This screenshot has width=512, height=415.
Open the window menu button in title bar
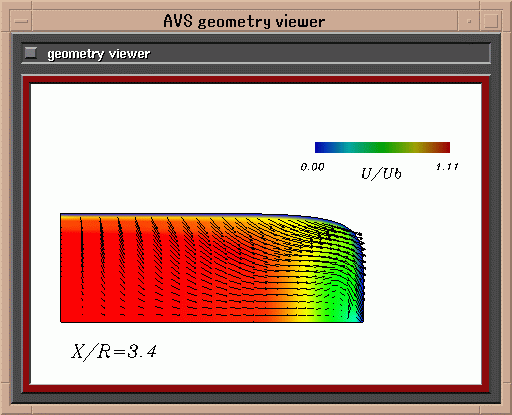(22, 21)
